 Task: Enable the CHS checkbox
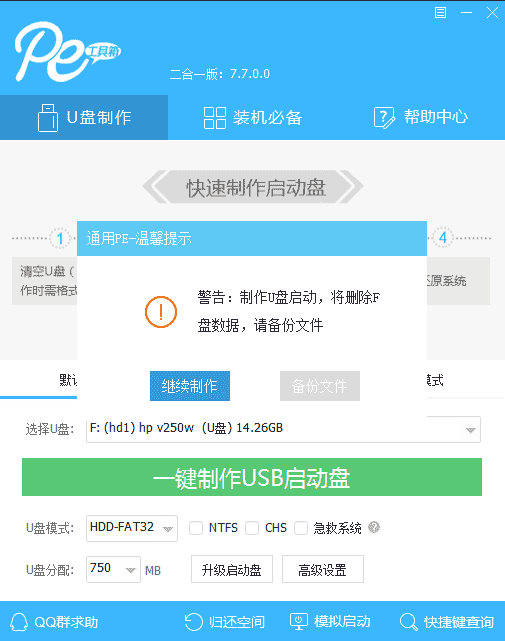pyautogui.click(x=252, y=528)
